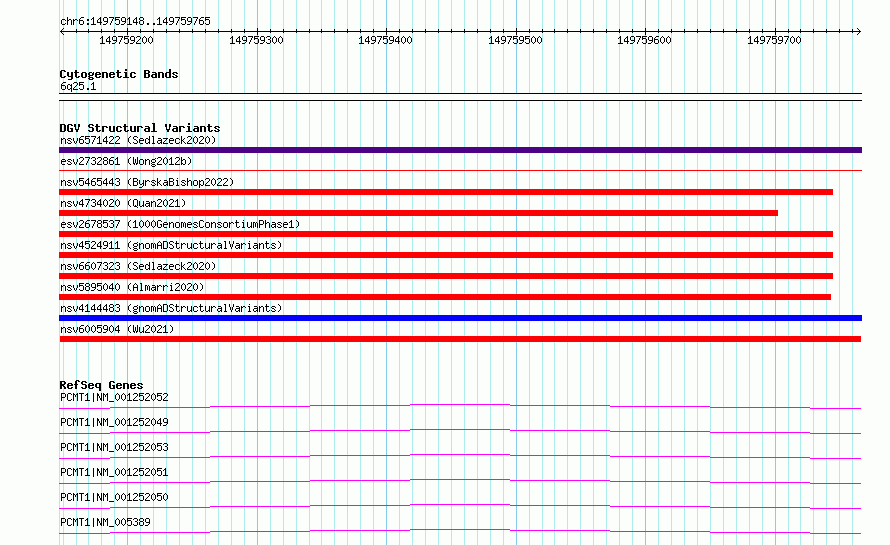Screen dimensions: 890x545
Task: Open variant nsv4734020 (Quan2021) label
Action: (x=123, y=203)
